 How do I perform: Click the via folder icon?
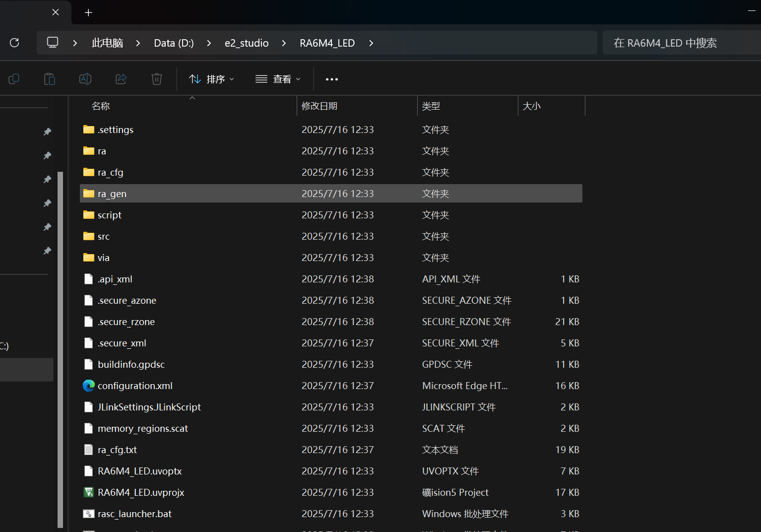(x=89, y=258)
